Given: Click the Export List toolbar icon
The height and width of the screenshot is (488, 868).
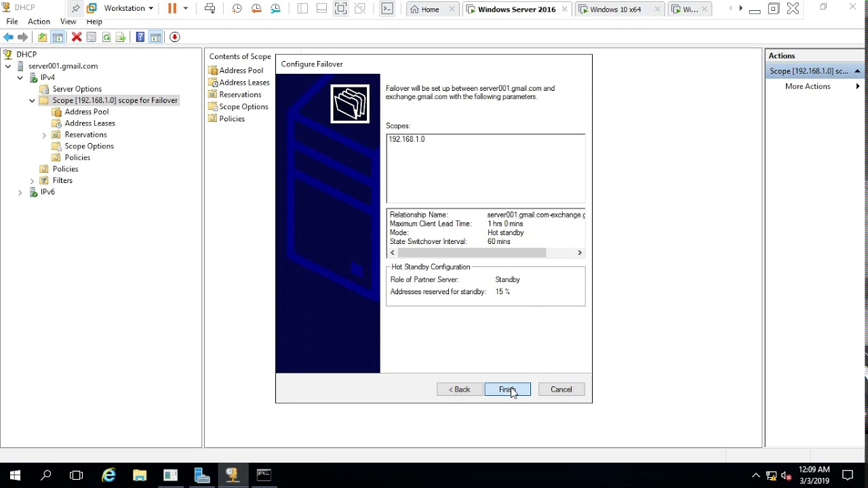Looking at the screenshot, I should click(121, 37).
